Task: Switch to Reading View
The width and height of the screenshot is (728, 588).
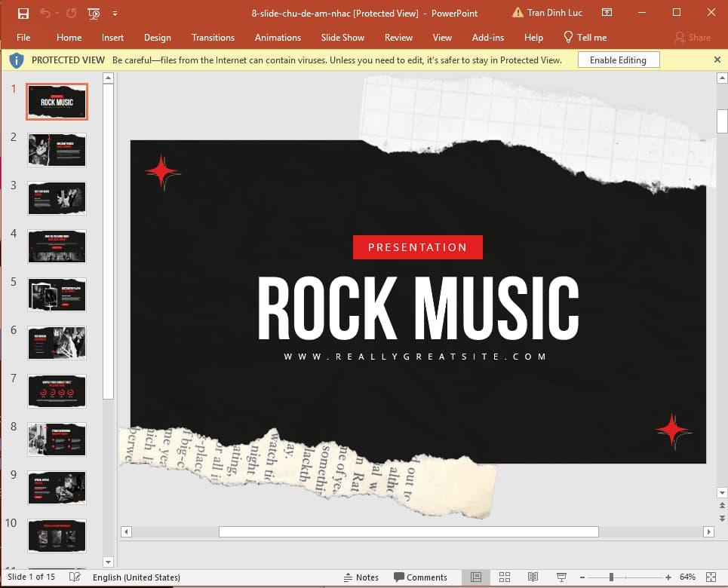Action: point(533,577)
